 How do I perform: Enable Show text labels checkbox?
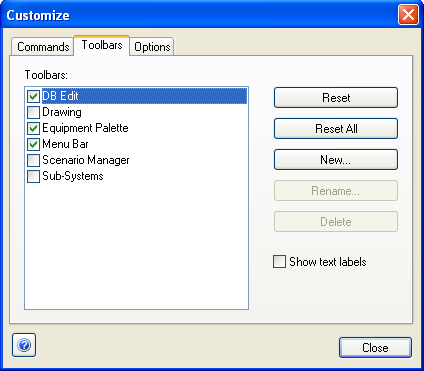[x=279, y=262]
